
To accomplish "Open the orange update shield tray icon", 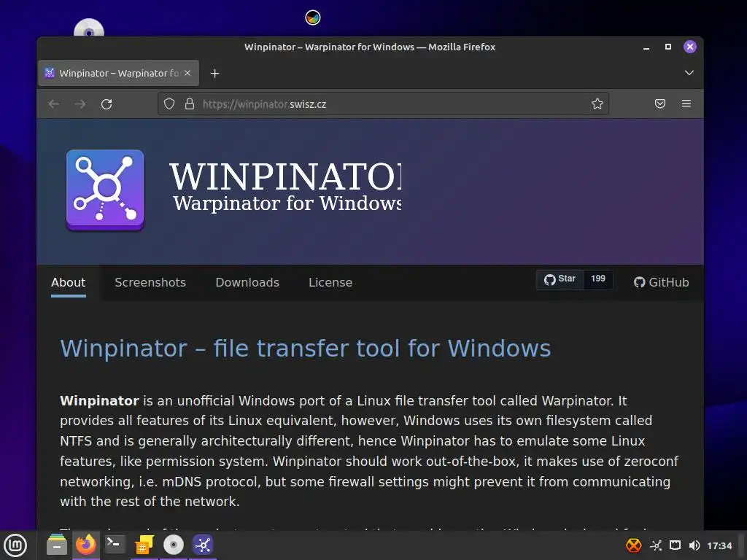I will (x=633, y=545).
